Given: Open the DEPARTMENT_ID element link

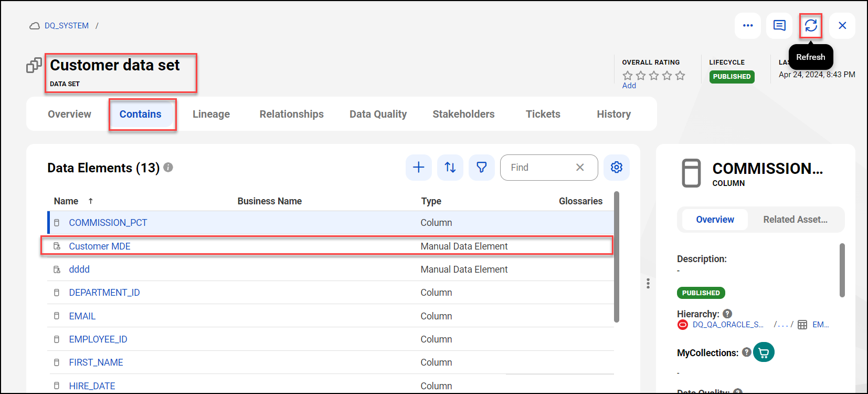Looking at the screenshot, I should coord(104,293).
